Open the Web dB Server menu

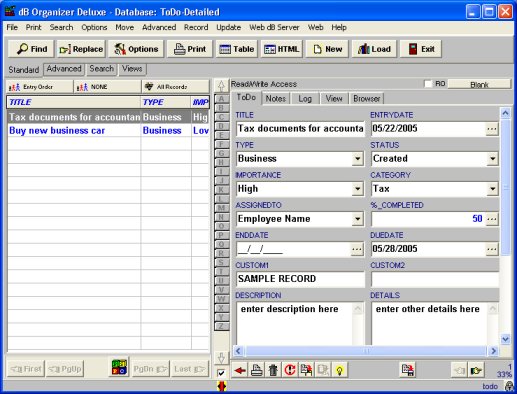coord(274,27)
